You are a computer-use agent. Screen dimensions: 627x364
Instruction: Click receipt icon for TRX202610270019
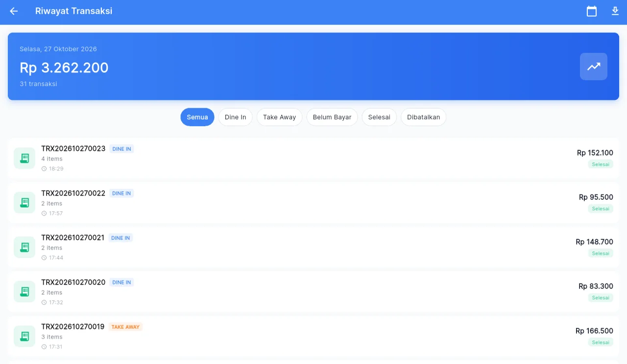pos(24,336)
